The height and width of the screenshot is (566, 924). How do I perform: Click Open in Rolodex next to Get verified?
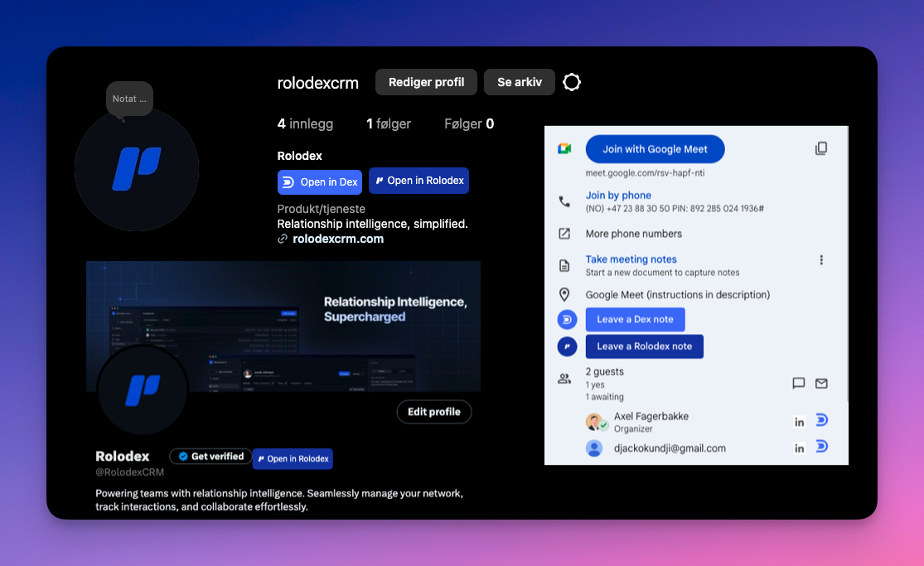(x=293, y=459)
